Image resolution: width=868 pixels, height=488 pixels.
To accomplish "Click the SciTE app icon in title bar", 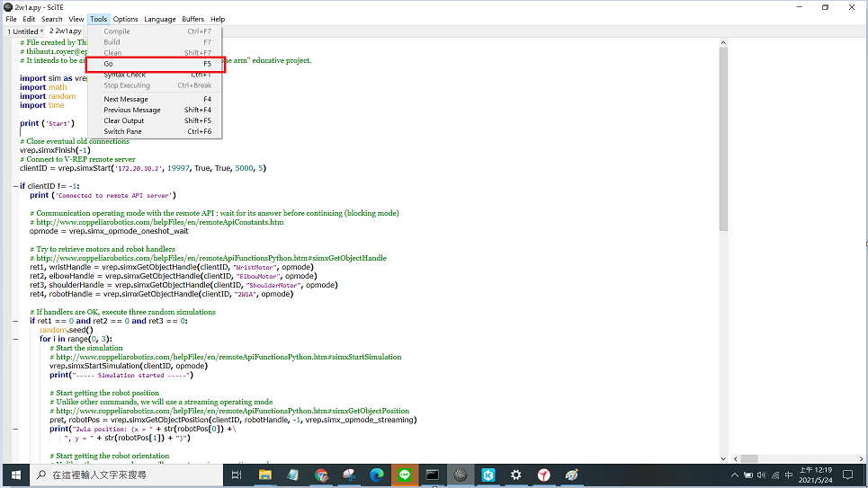I will point(7,6).
